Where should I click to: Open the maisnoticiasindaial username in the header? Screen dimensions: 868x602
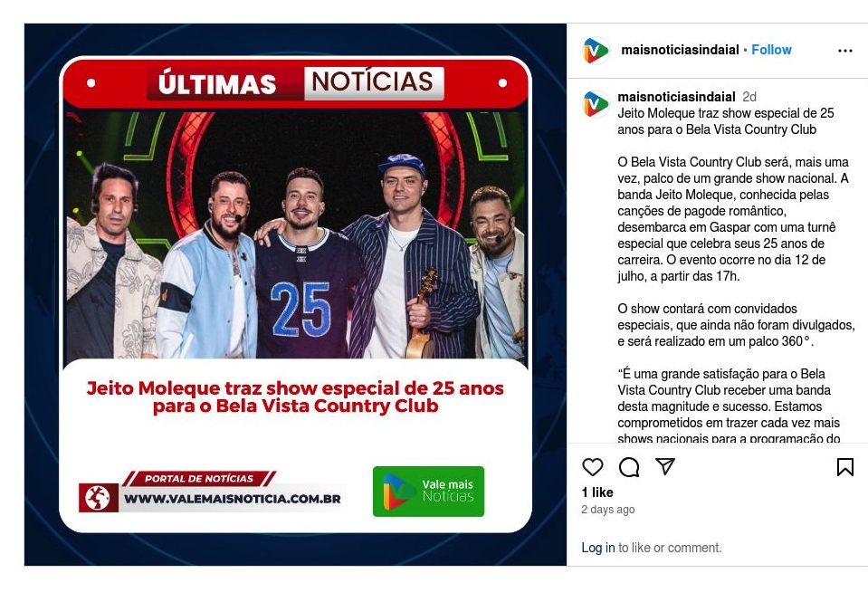pos(680,50)
